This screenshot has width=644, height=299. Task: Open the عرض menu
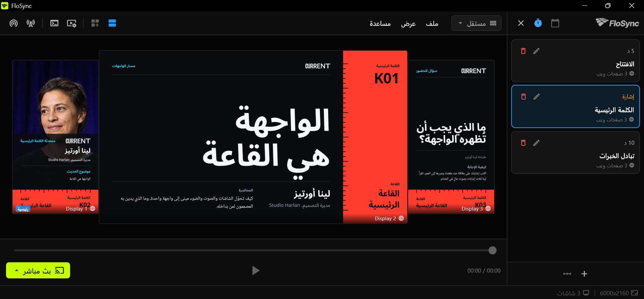(409, 23)
